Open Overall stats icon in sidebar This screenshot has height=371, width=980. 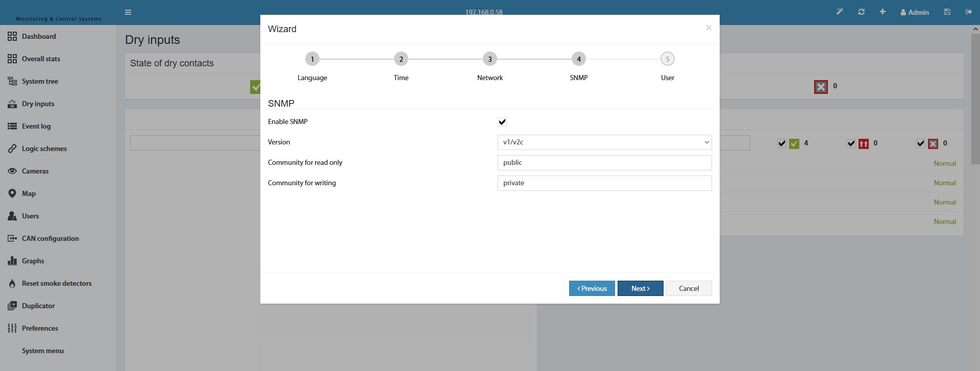(12, 59)
